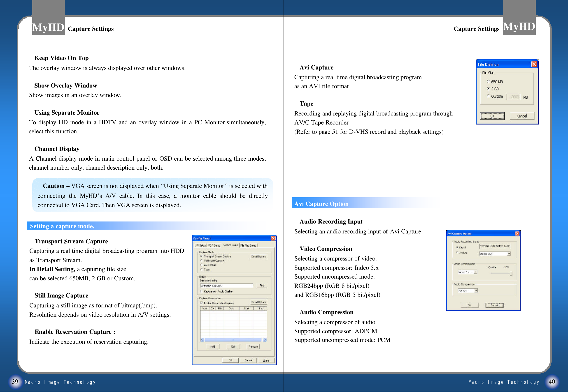Viewport: 568px width, 392px height.
Task: Open the File Play Setup tab
Action: point(248,245)
